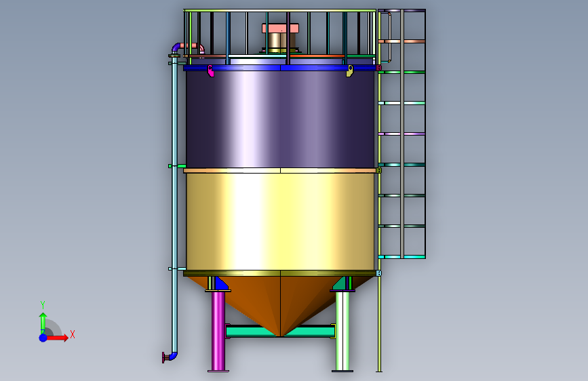588x381 pixels.
Task: Select the caged ladder side rail on the right
Action: [x=380, y=191]
